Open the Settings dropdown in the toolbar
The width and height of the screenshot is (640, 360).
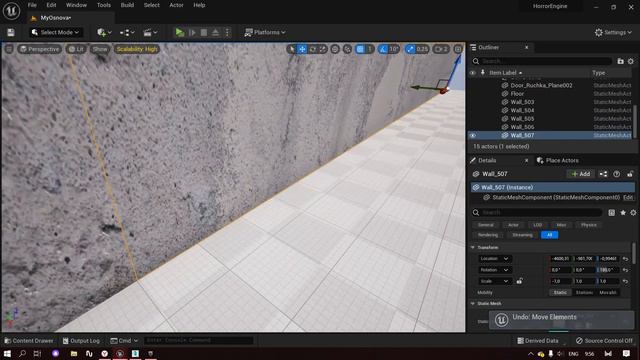(x=613, y=33)
